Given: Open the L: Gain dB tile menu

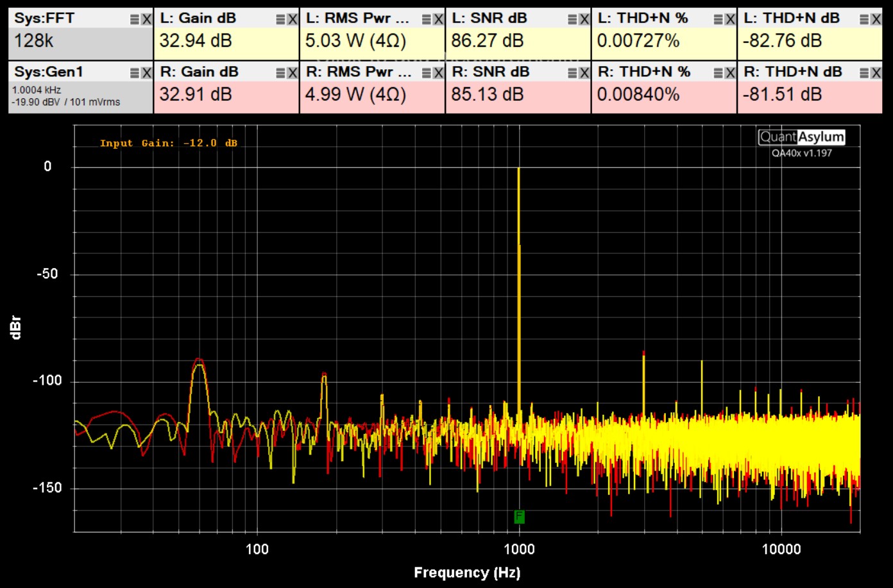Looking at the screenshot, I should (280, 19).
